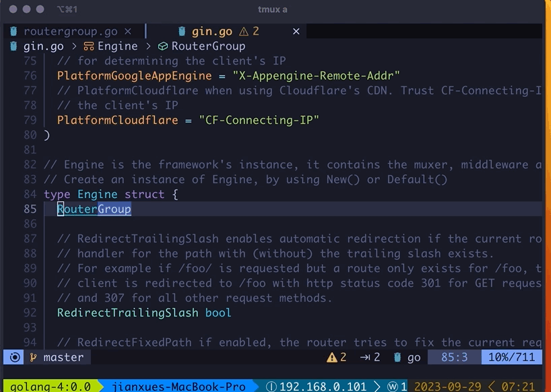The image size is (551, 392).
Task: Click the "X-Appengine-Remote-Addr" string
Action: 317,76
